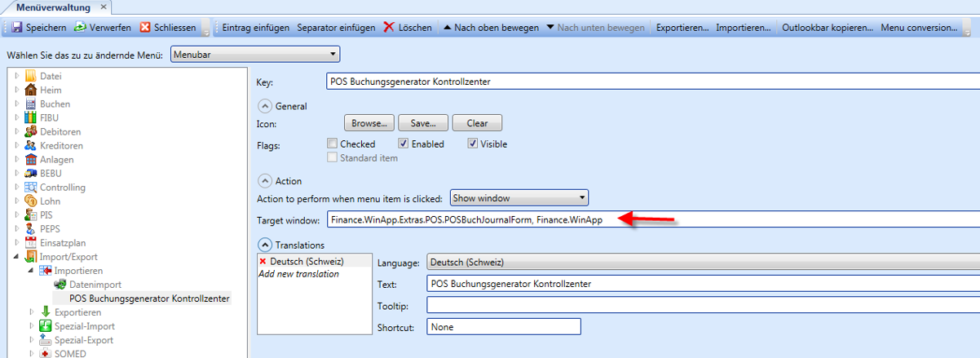Click into the Text translation field
The image size is (980, 358).
703,284
